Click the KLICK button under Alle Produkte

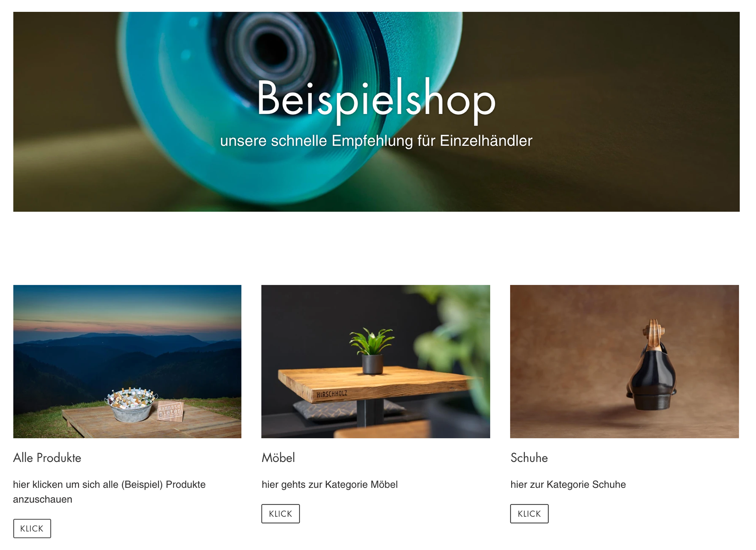[x=32, y=528]
